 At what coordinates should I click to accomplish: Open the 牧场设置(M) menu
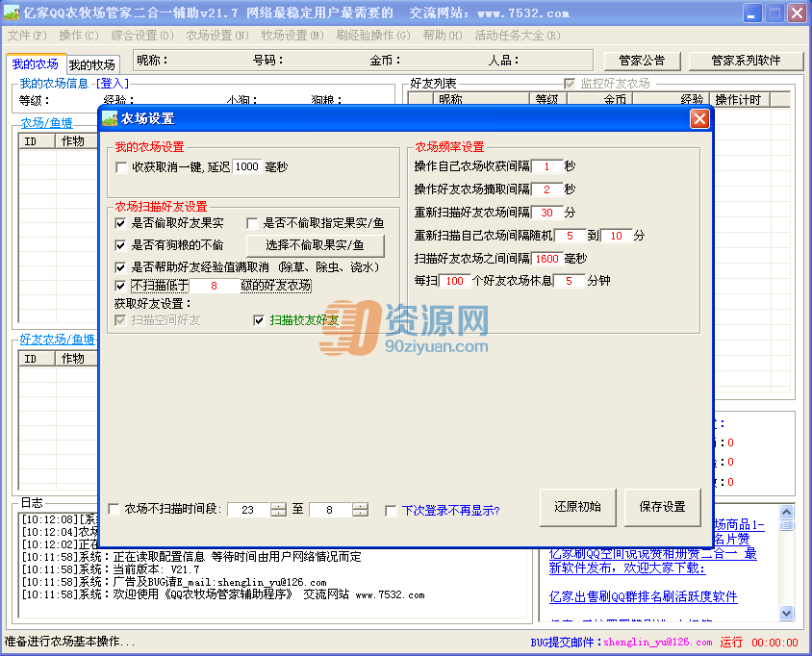click(x=292, y=36)
